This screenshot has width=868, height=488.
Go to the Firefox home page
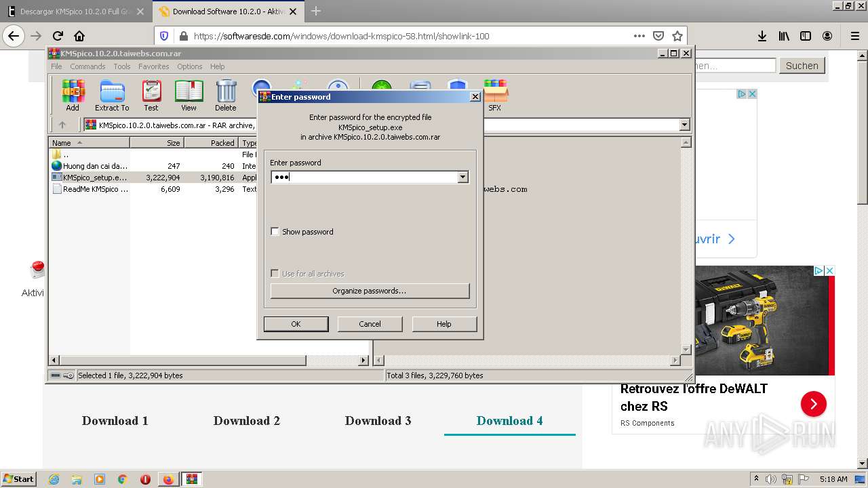click(x=79, y=36)
